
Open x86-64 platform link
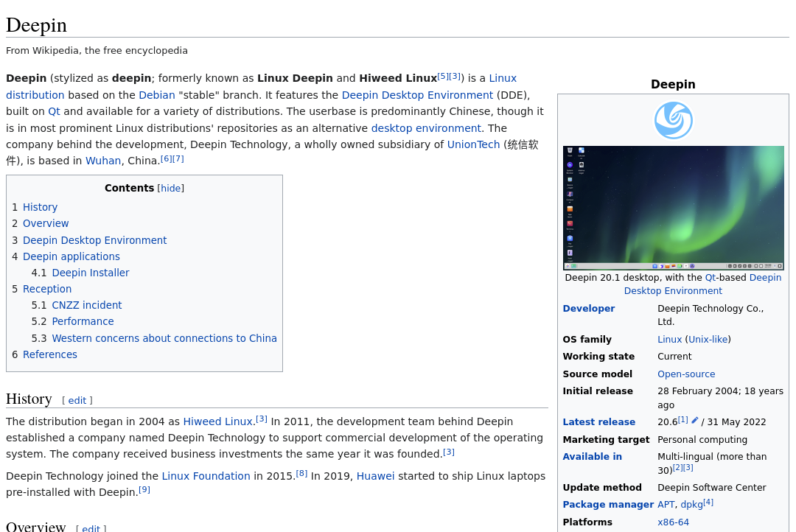673,522
